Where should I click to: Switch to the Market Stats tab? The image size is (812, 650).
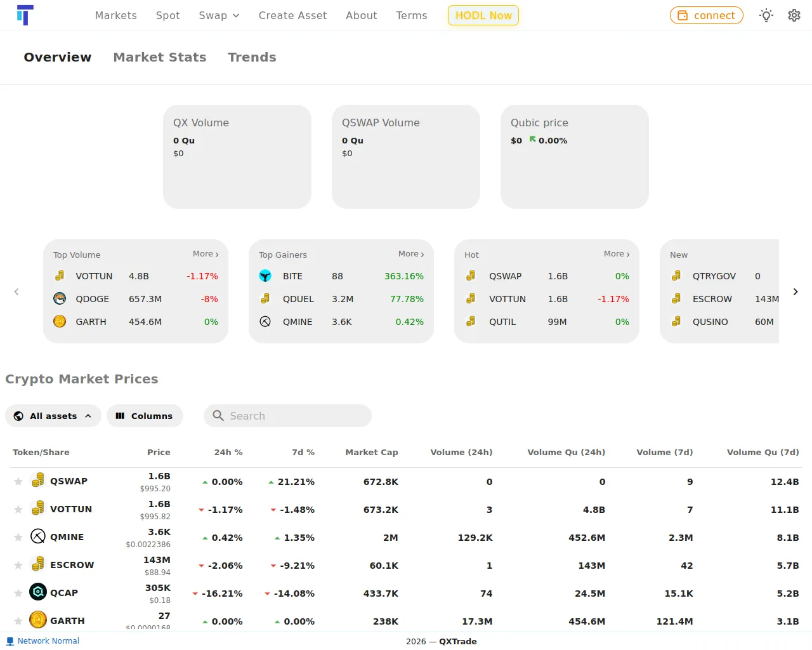[x=160, y=57]
